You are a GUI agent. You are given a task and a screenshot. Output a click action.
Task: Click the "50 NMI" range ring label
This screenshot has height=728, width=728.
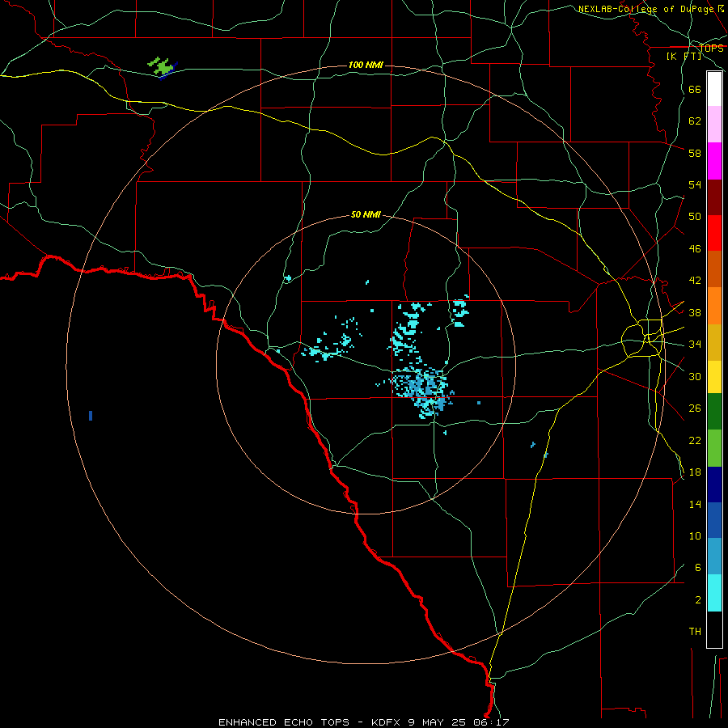[366, 214]
